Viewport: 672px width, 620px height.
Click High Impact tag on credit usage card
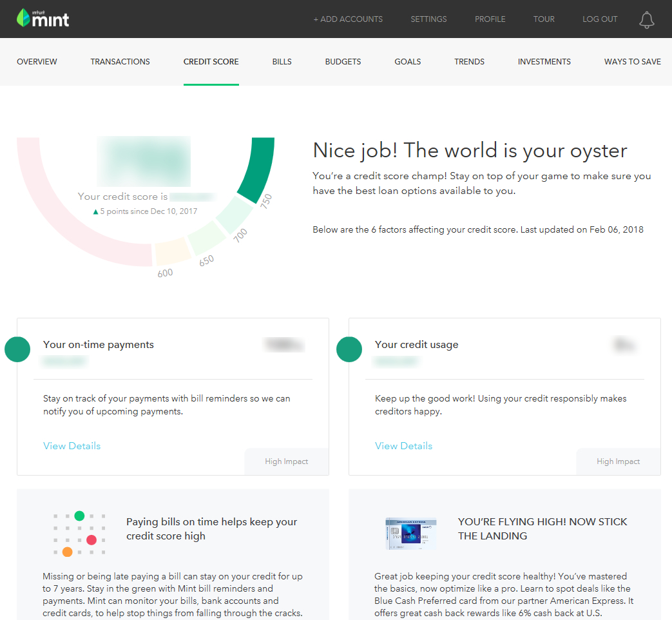coord(618,461)
